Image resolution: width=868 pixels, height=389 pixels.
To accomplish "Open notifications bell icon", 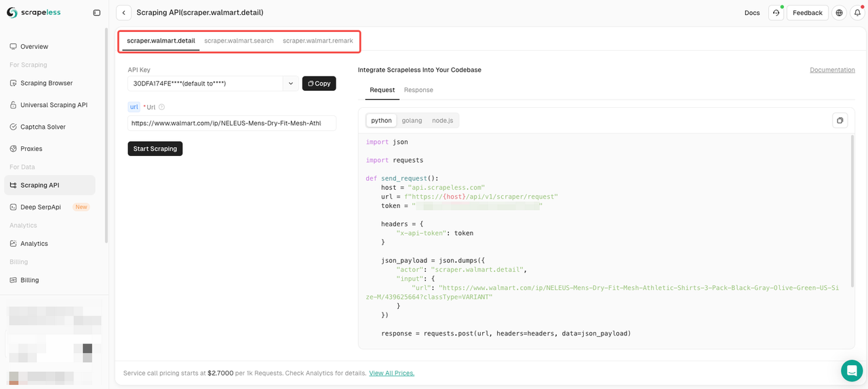I will (x=857, y=13).
